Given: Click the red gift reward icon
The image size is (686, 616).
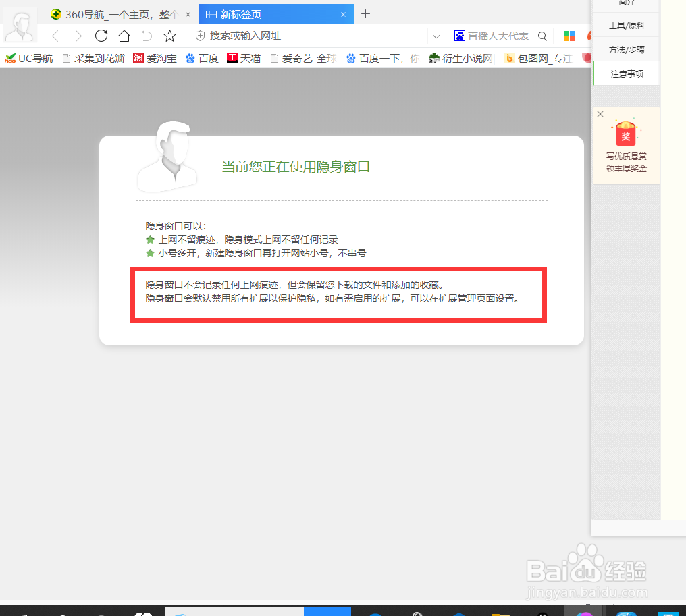Looking at the screenshot, I should coord(627,134).
